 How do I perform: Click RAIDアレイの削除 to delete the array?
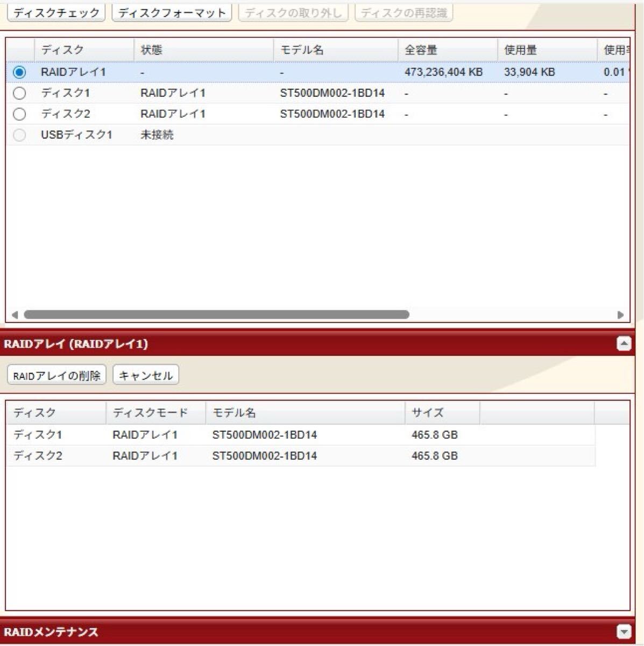click(x=57, y=375)
